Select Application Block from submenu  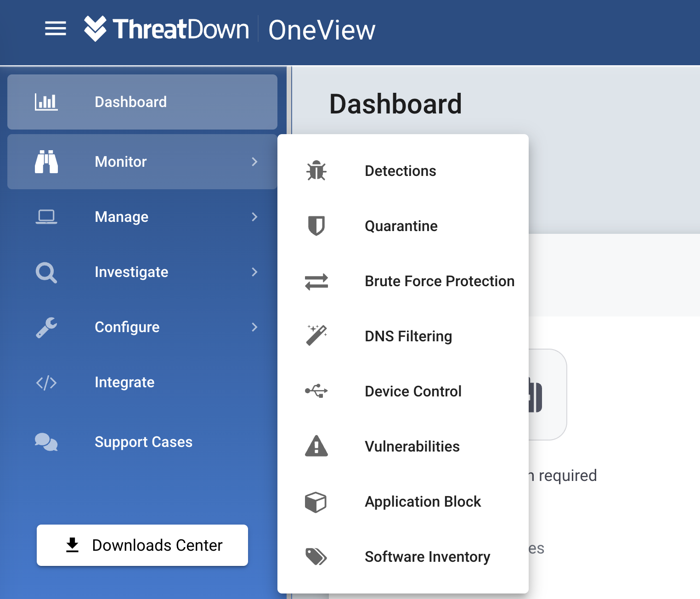[x=403, y=502]
